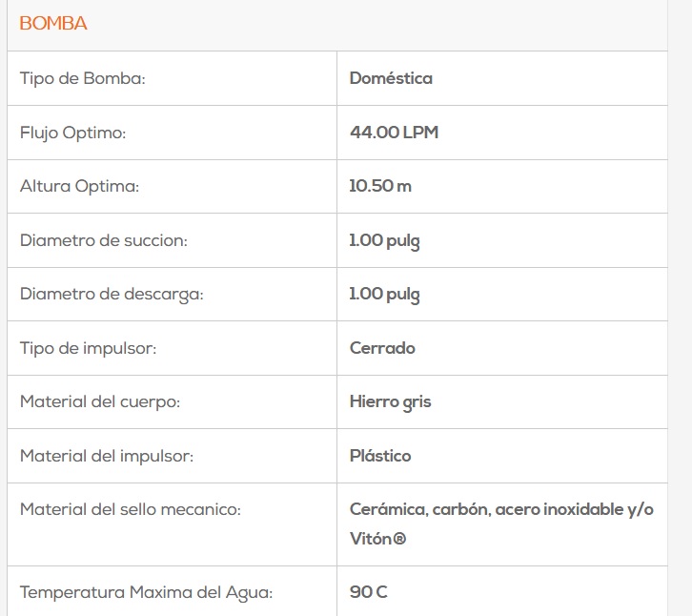Select the 'Cerrado' impeller type value

coord(382,348)
